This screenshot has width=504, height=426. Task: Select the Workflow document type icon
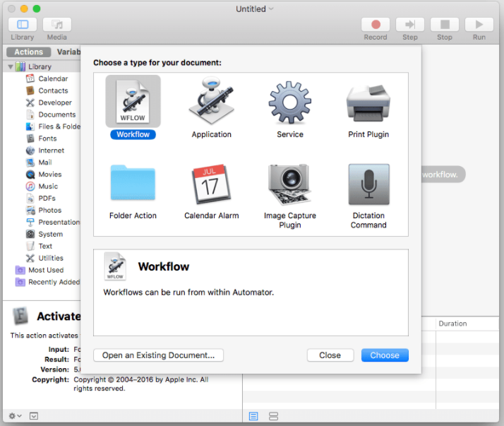tap(133, 102)
